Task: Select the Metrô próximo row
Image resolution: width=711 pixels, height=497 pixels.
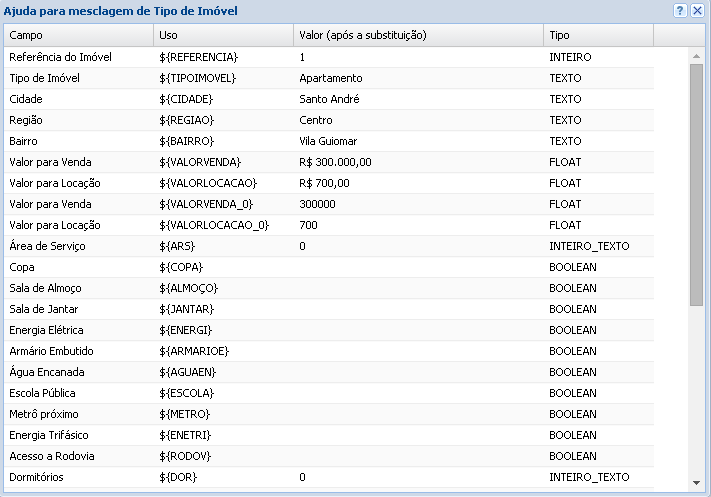Action: [43, 414]
